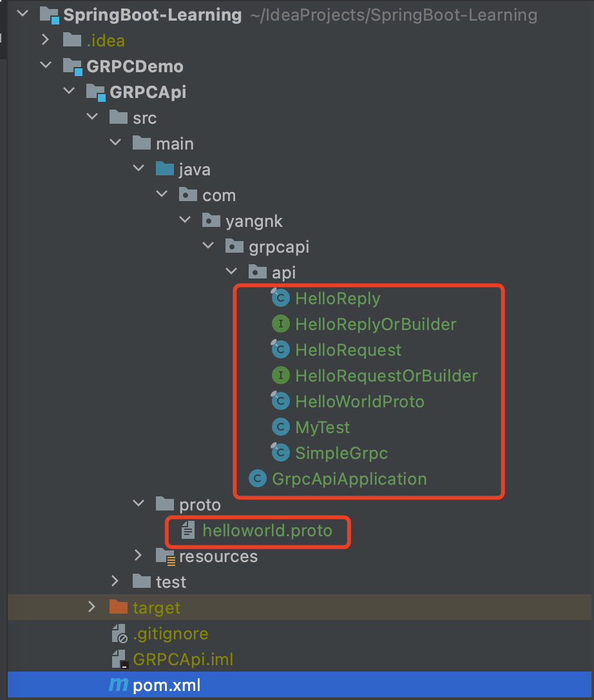Click the api package folder icon
The width and height of the screenshot is (594, 700).
pos(257,271)
